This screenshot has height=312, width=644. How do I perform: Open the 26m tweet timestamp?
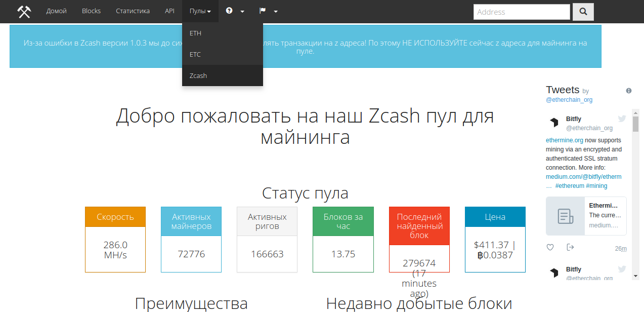[x=621, y=249]
